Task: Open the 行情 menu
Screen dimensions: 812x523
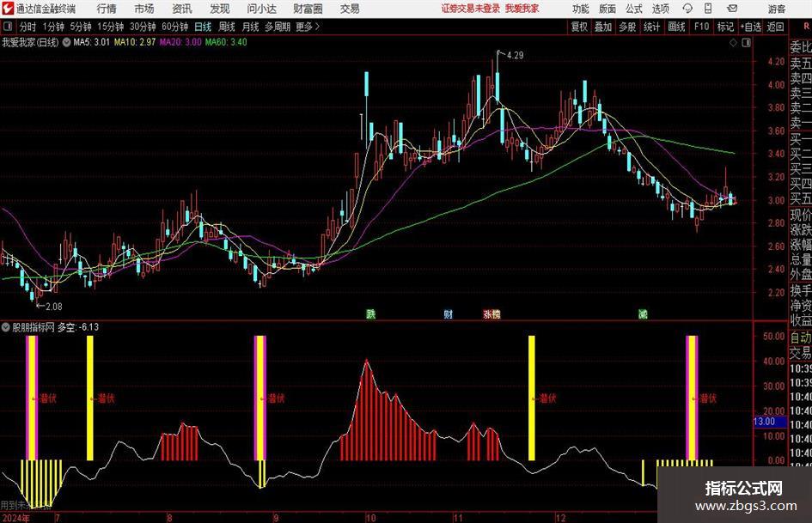Action: click(107, 9)
